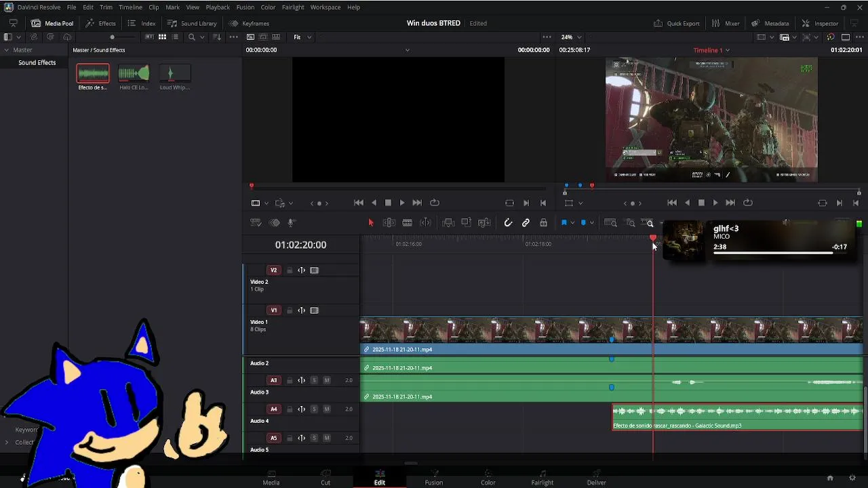
Task: Collapse the Master bin tree
Action: point(7,50)
